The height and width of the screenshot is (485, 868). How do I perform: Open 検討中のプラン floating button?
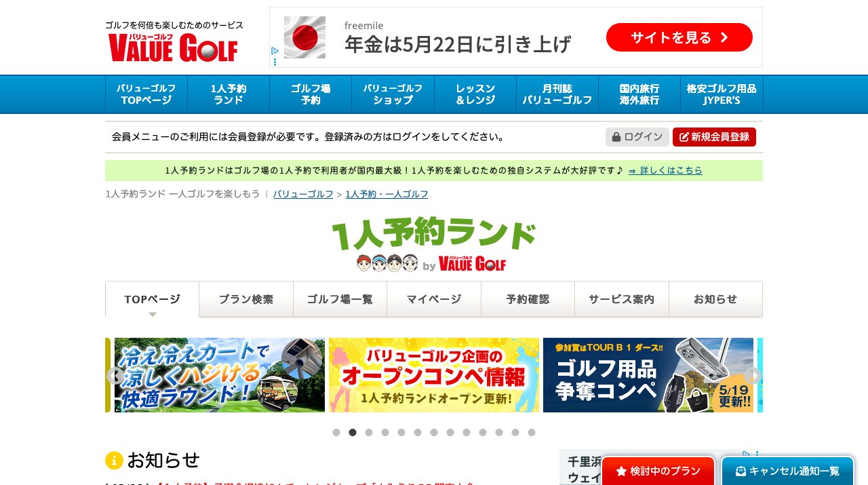pos(658,471)
